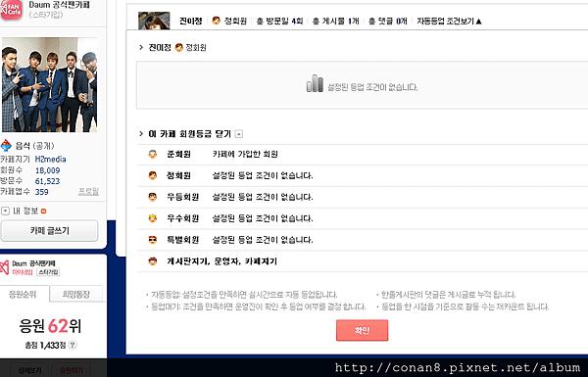Click the member profile picture thumbnail
Viewport: 588px width, 377px height.
pos(154,21)
